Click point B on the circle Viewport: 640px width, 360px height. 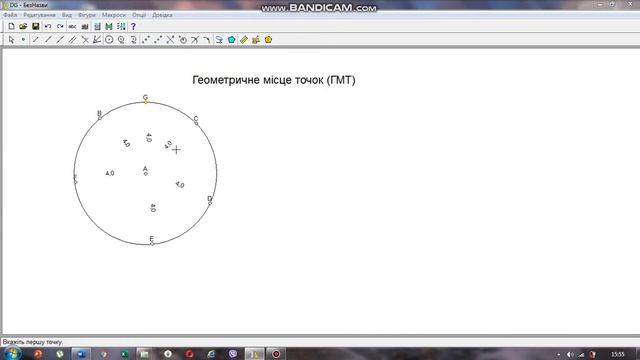(x=100, y=118)
